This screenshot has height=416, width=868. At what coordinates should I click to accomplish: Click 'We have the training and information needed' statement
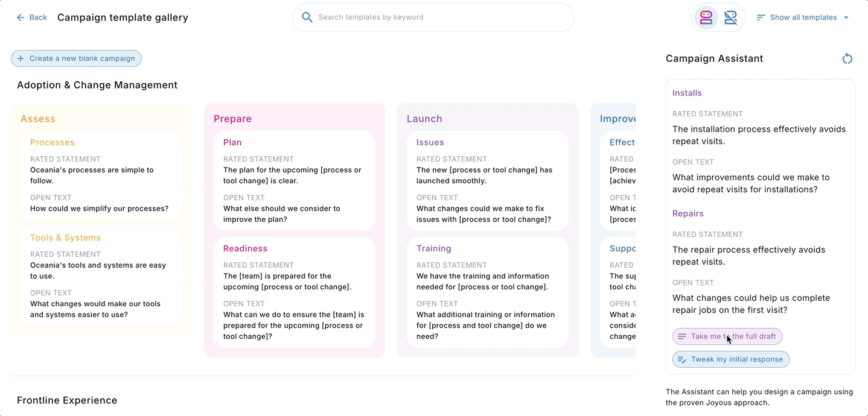coord(483,282)
